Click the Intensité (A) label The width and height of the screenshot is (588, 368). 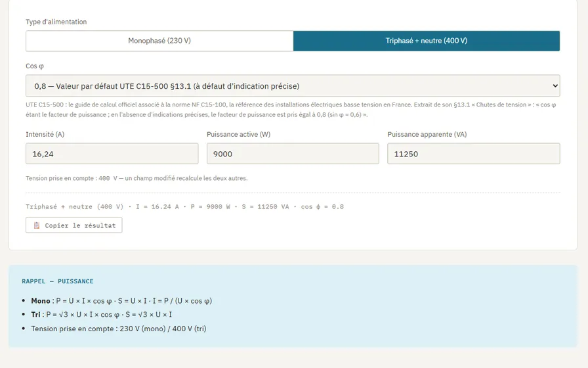click(x=45, y=135)
